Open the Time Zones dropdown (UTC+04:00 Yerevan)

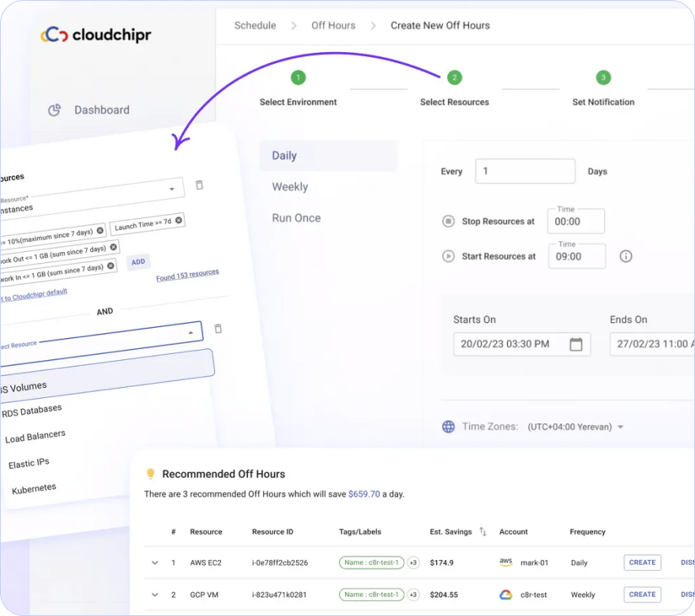(x=575, y=426)
